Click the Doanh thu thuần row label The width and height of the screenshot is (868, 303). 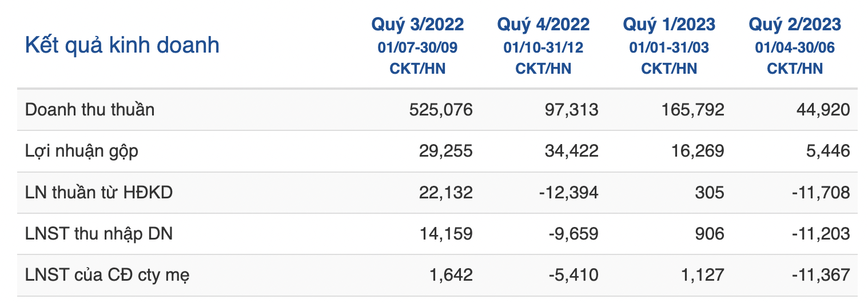pyautogui.click(x=90, y=109)
